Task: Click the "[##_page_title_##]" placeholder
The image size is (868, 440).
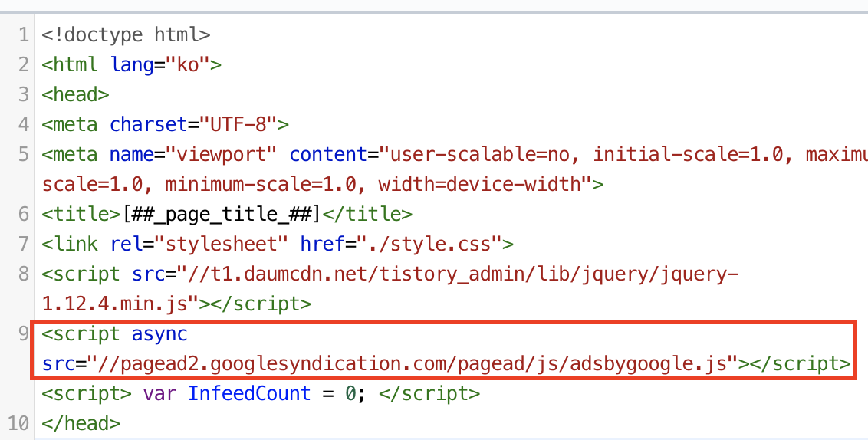Action: (222, 214)
